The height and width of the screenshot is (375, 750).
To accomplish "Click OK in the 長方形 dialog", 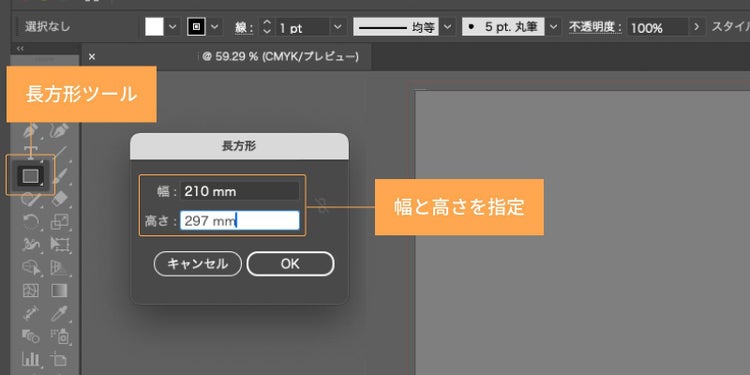I will pyautogui.click(x=290, y=264).
